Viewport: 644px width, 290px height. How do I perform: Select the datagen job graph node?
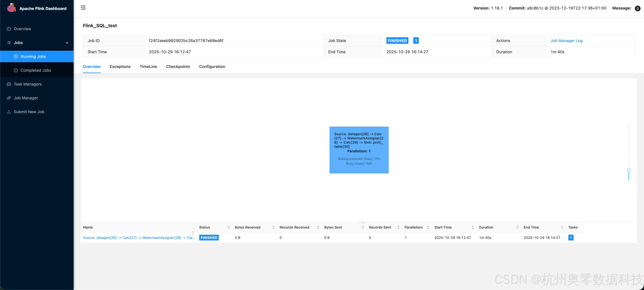point(359,150)
